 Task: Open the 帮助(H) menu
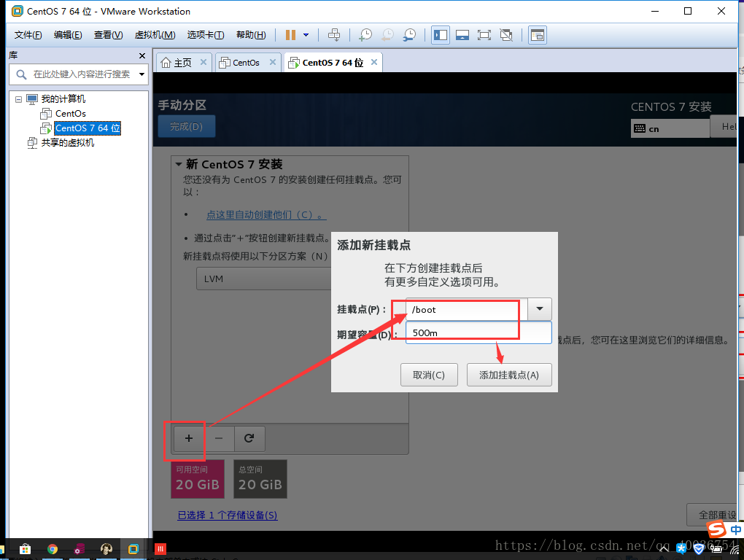pos(251,35)
